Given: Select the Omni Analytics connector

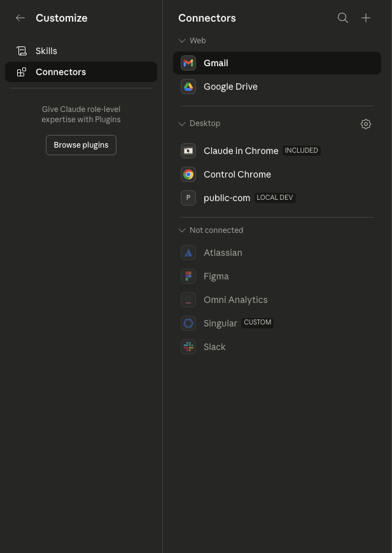Looking at the screenshot, I should pyautogui.click(x=235, y=300).
